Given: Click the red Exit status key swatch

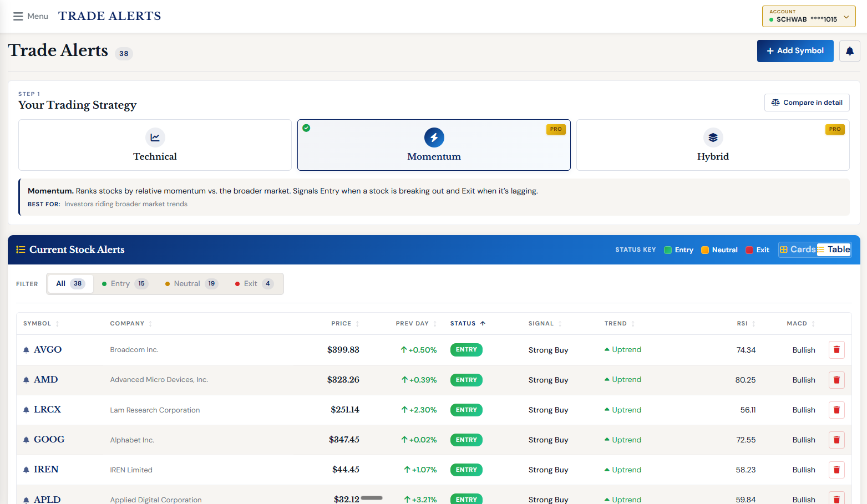Looking at the screenshot, I should pos(749,250).
